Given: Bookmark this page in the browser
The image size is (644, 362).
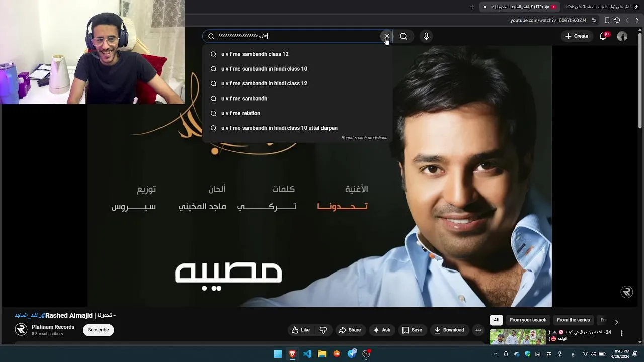Looking at the screenshot, I should 607,20.
